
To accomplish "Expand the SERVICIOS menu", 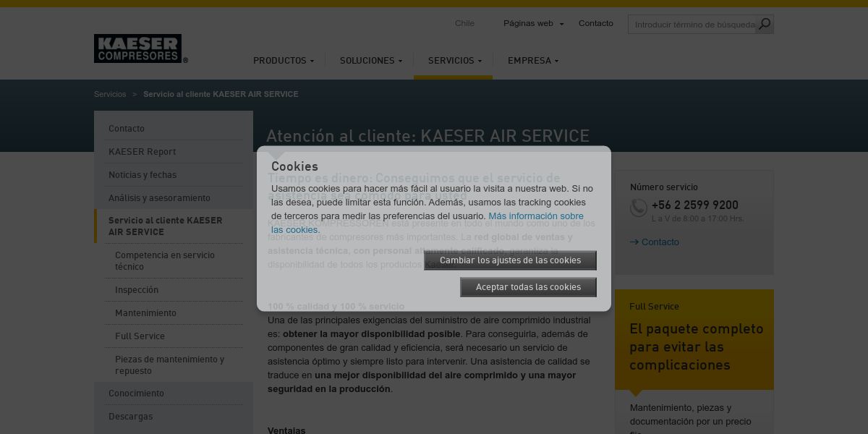I will (x=455, y=61).
